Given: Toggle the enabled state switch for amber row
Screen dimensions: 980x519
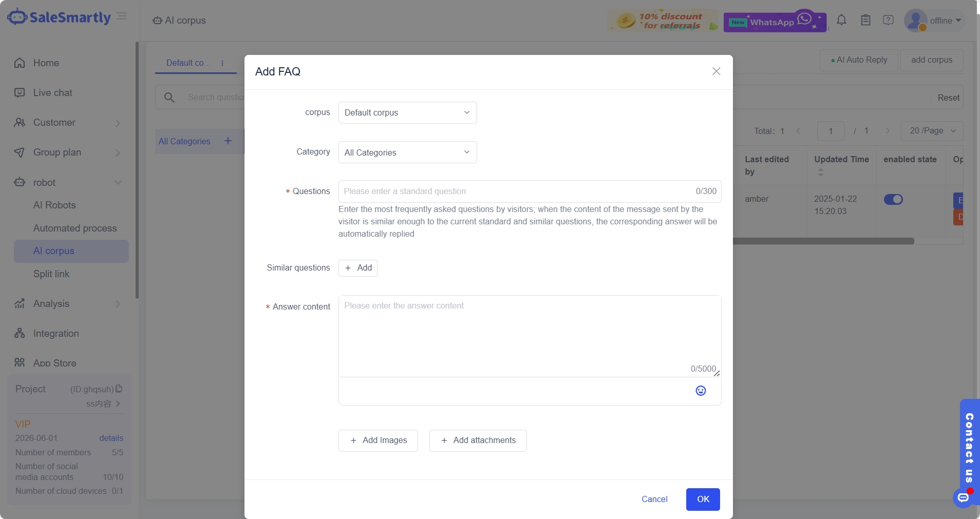Looking at the screenshot, I should tap(893, 199).
